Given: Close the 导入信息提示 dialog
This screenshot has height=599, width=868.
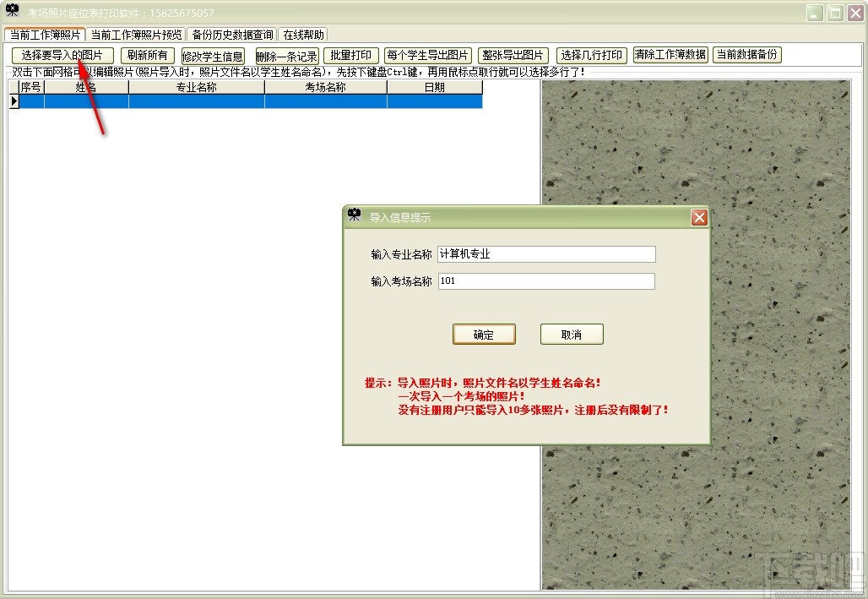Looking at the screenshot, I should coord(699,217).
